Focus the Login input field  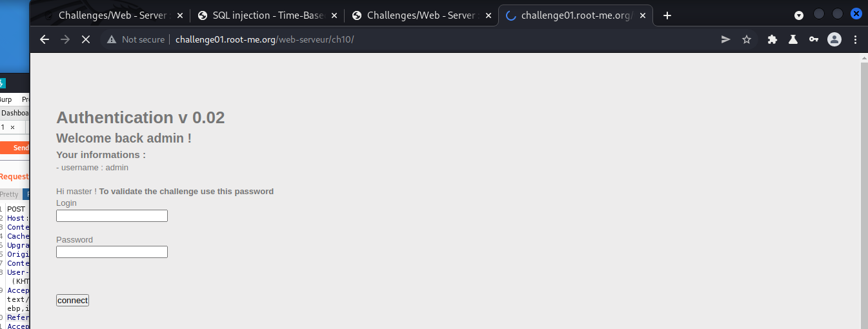pyautogui.click(x=112, y=215)
